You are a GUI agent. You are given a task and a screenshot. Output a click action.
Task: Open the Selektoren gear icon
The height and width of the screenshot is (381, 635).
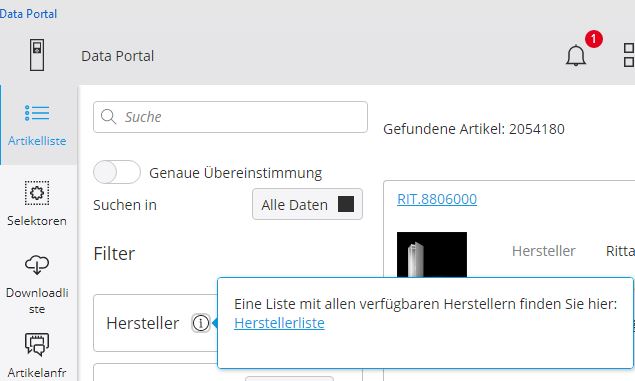pos(37,193)
